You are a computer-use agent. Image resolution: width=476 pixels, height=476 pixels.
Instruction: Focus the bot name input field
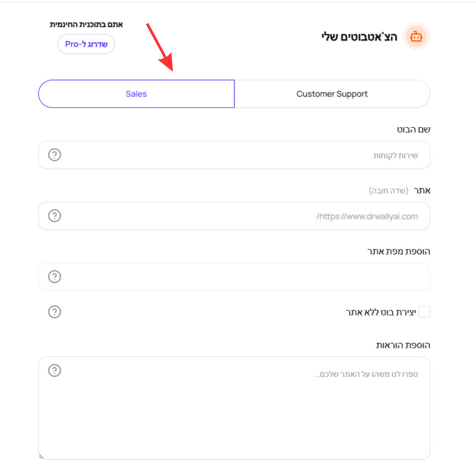(x=234, y=155)
